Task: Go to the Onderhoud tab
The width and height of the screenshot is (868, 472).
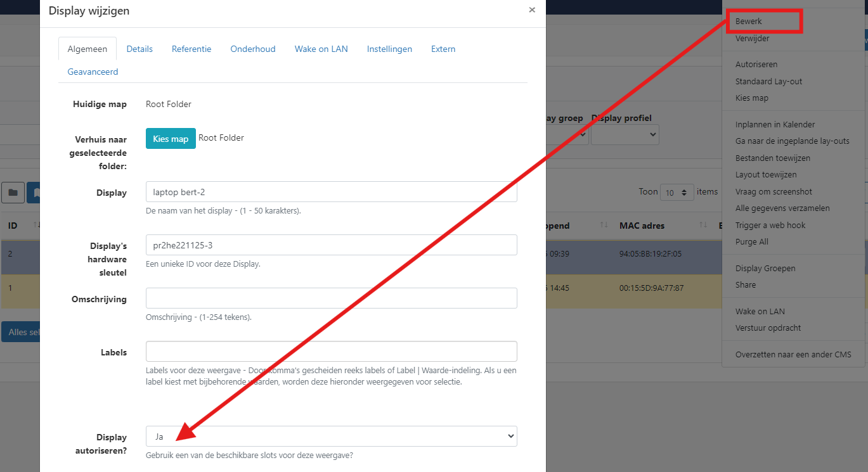Action: point(253,49)
